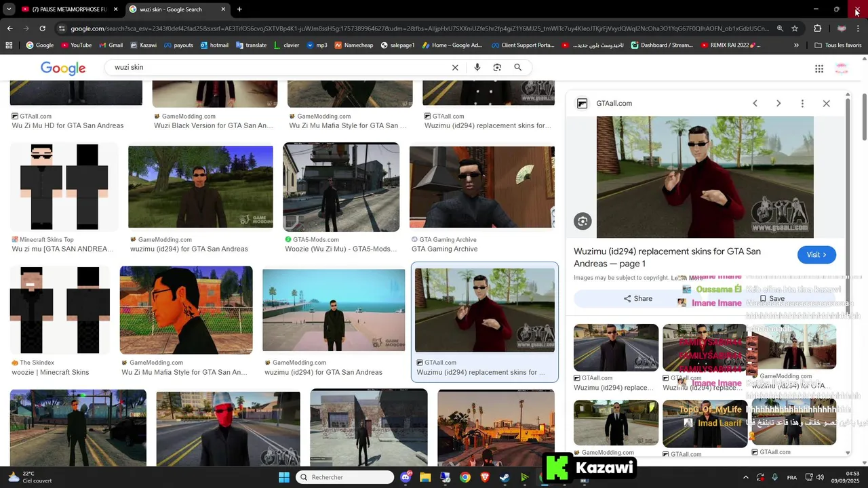Open the Wu Zi Mu HD for GTA San Andreas link
Screen dimensions: 868x488
68,125
